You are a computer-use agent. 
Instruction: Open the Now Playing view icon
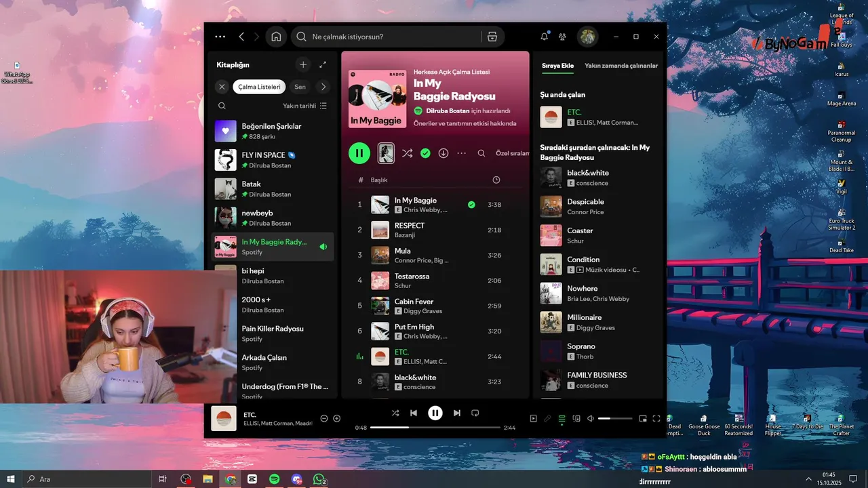click(533, 418)
